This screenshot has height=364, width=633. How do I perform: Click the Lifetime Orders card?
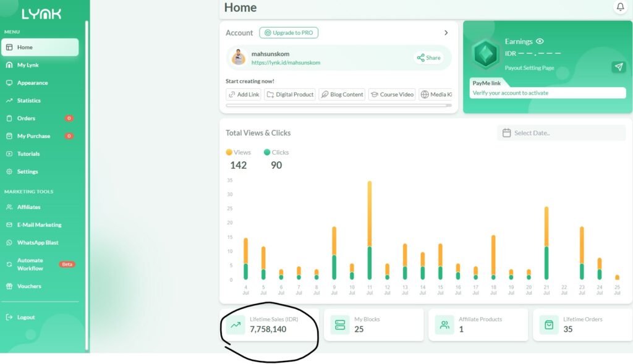tap(582, 325)
